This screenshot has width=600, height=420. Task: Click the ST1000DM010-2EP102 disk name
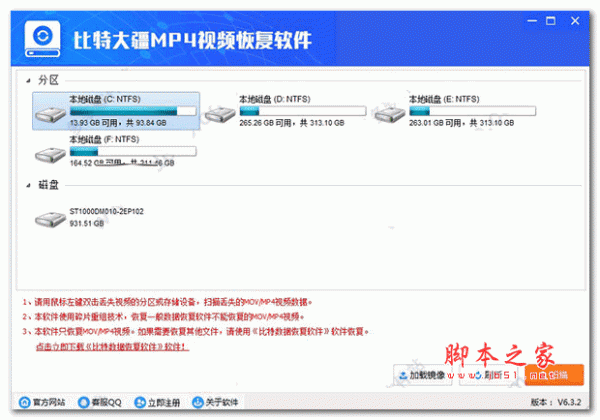(107, 211)
